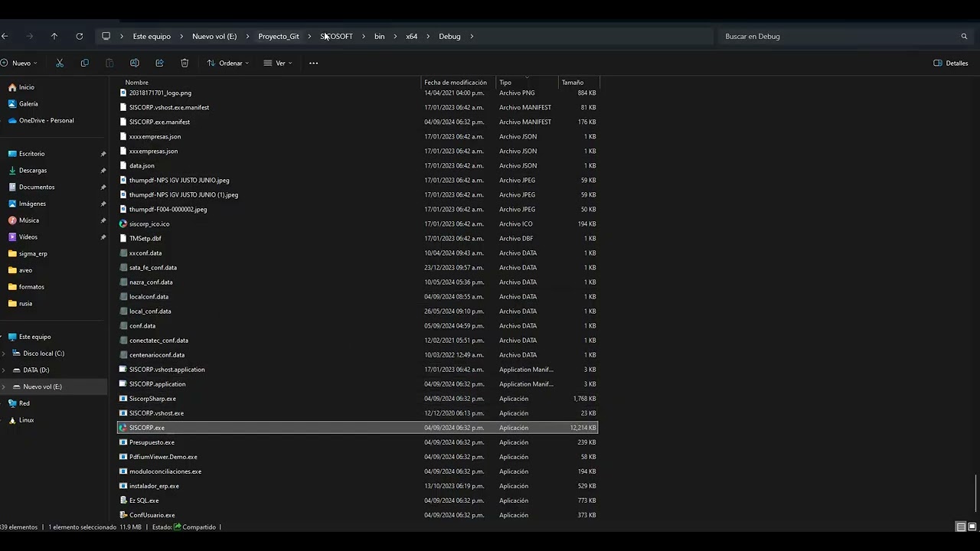980x551 pixels.
Task: Open the Ordenar sort dropdown
Action: coord(228,63)
